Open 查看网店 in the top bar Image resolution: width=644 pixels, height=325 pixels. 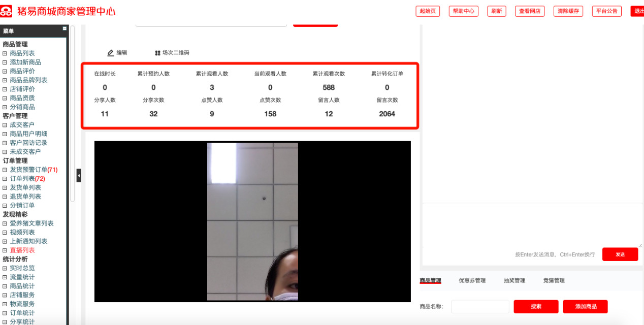[530, 11]
